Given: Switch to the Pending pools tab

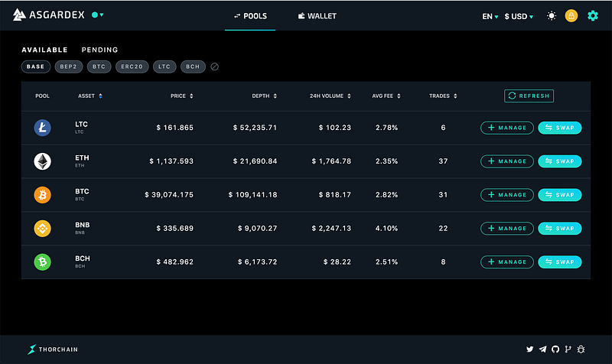Looking at the screenshot, I should pyautogui.click(x=99, y=50).
